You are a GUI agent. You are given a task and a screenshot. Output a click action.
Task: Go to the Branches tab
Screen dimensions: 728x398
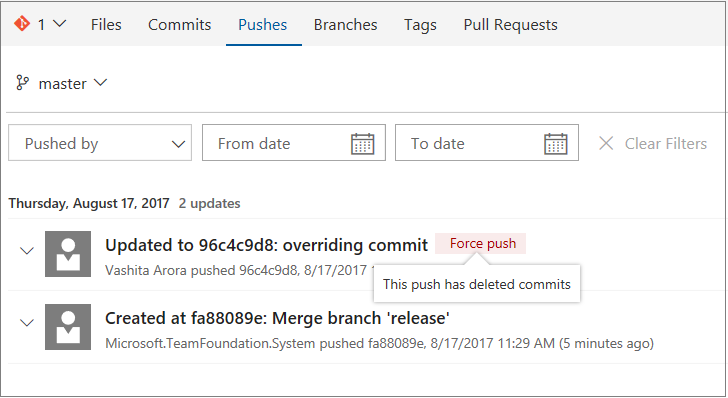click(x=345, y=25)
